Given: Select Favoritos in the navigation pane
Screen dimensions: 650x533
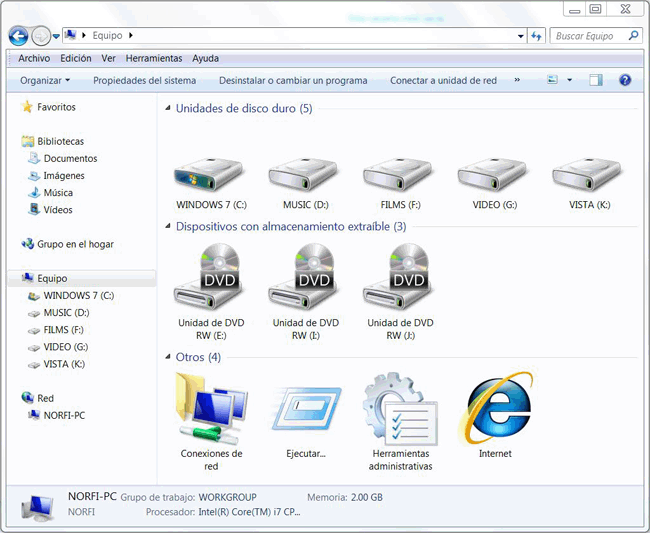Looking at the screenshot, I should coord(56,107).
